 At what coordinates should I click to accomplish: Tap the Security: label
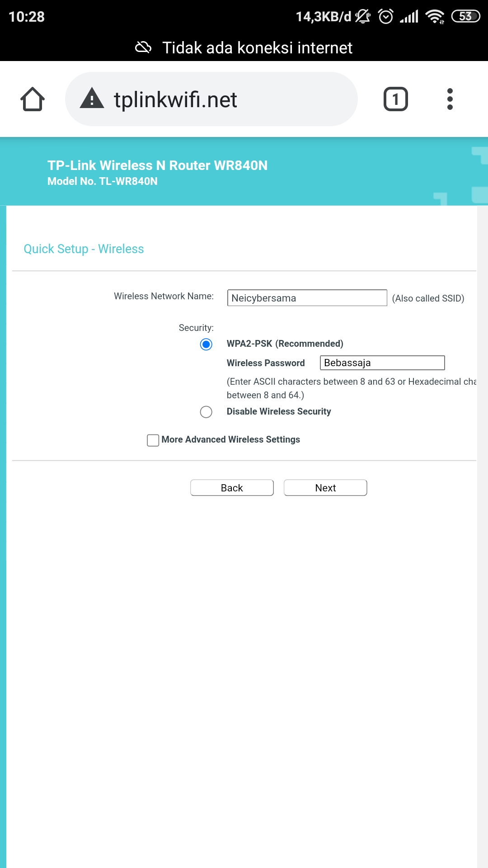click(196, 328)
